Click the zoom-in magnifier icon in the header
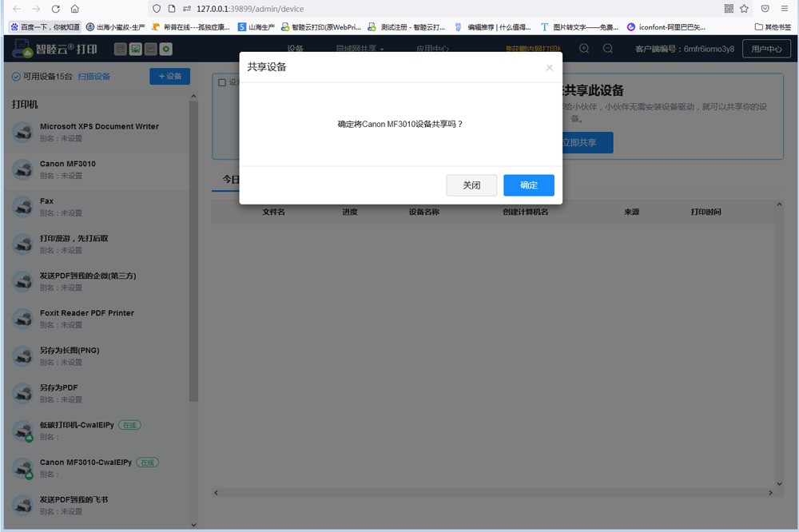 click(584, 49)
